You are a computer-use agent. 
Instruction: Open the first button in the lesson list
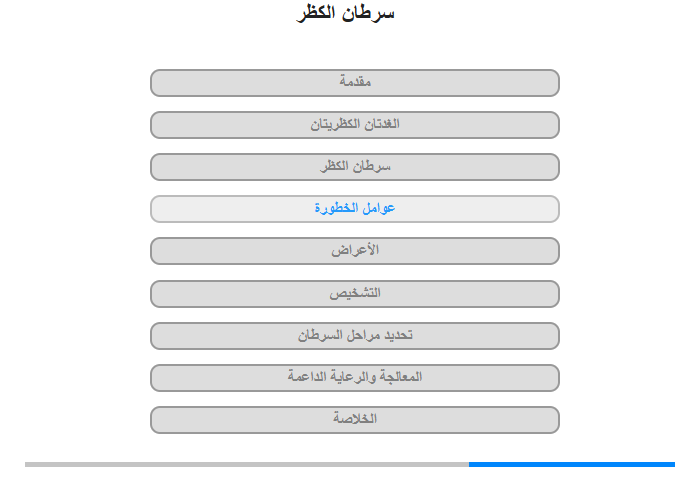point(354,83)
